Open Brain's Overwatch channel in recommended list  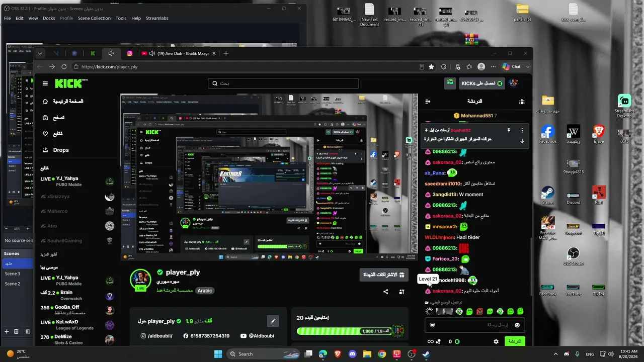click(x=78, y=296)
